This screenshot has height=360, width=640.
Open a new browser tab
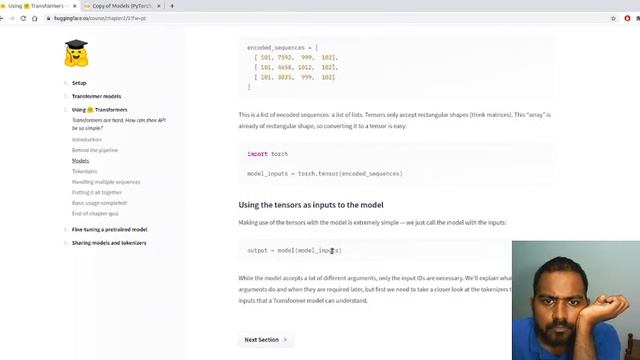(172, 6)
